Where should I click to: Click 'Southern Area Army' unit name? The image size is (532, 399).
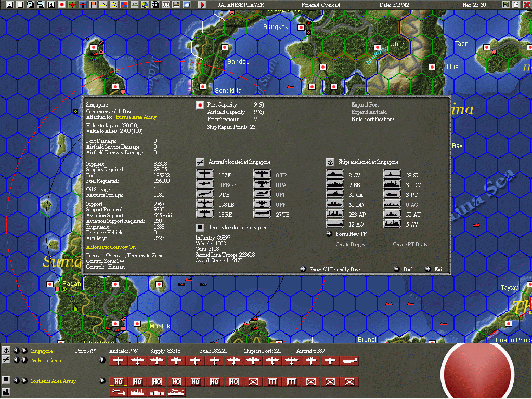(x=53, y=381)
